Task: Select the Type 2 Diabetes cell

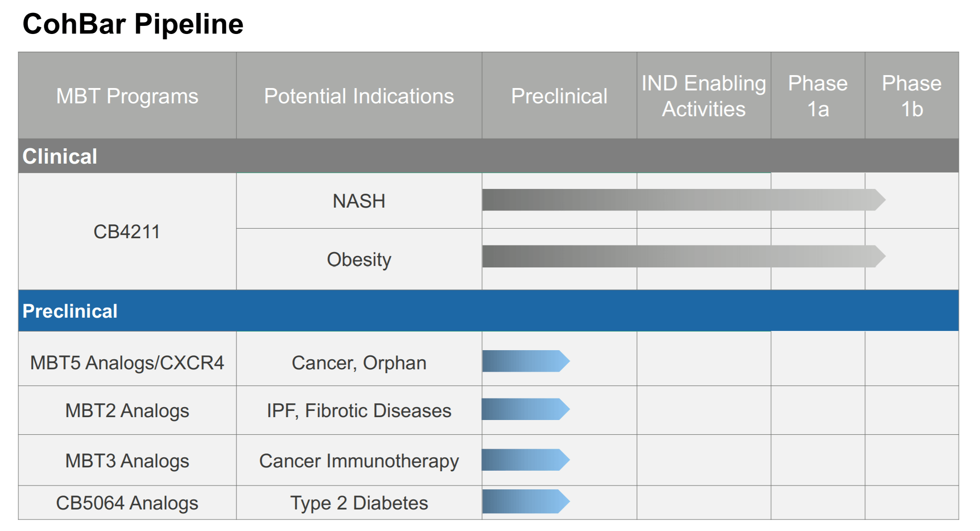Action: point(359,503)
